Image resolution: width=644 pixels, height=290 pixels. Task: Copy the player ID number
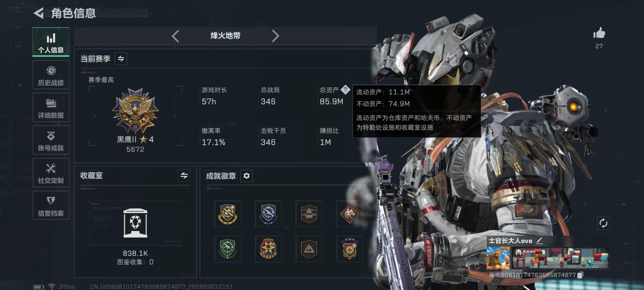[581, 275]
